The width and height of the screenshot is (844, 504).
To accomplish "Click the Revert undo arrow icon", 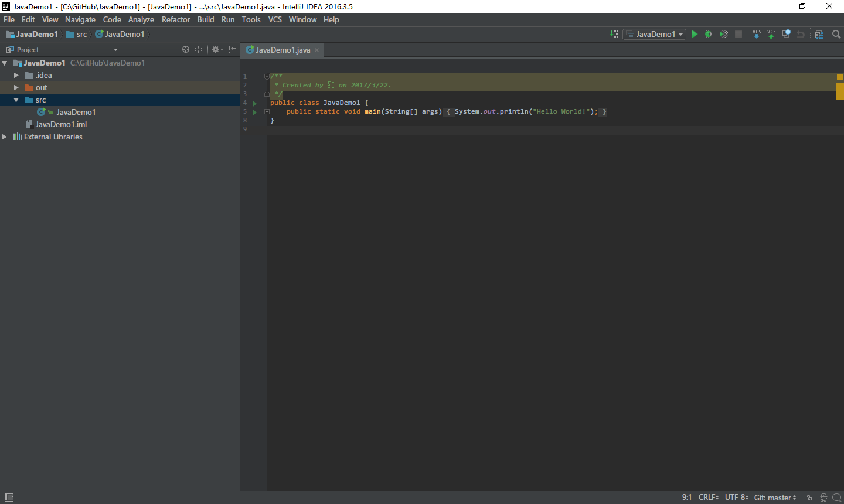I will tap(801, 34).
